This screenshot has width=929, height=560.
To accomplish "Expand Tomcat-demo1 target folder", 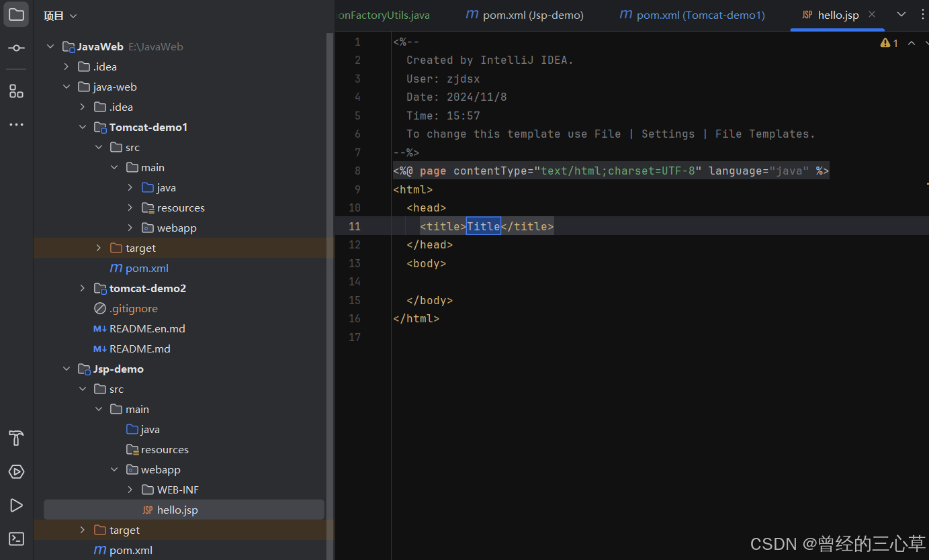I will coord(99,248).
